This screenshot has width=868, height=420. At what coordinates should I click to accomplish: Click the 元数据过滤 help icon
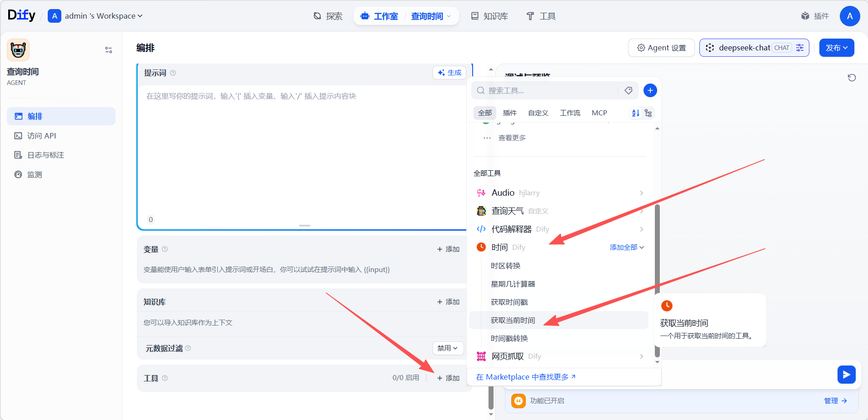pos(188,348)
